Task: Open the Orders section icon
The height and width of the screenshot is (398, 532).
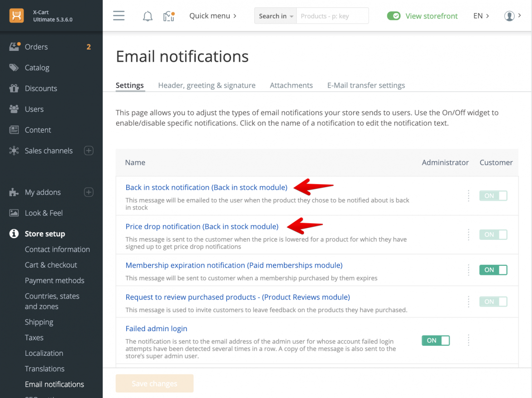Action: click(x=14, y=46)
